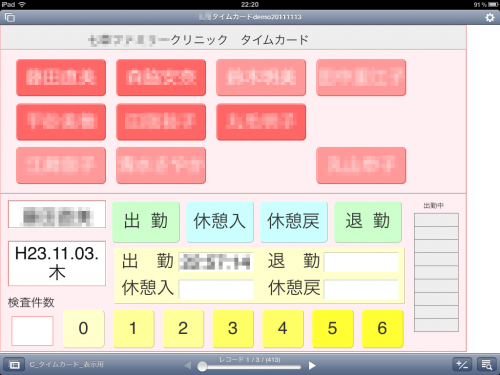This screenshot has height=375, width=500.
Task: Go to the next record arrow
Action: pos(312,366)
